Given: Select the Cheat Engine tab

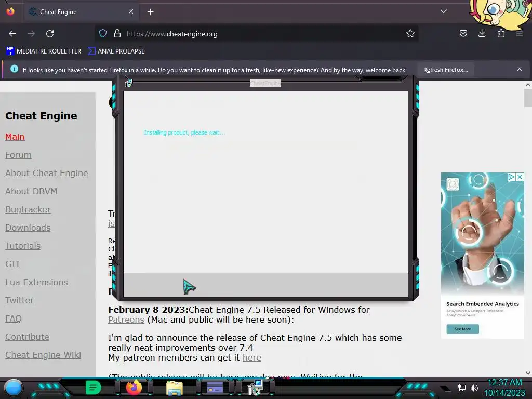Looking at the screenshot, I should pos(81,12).
